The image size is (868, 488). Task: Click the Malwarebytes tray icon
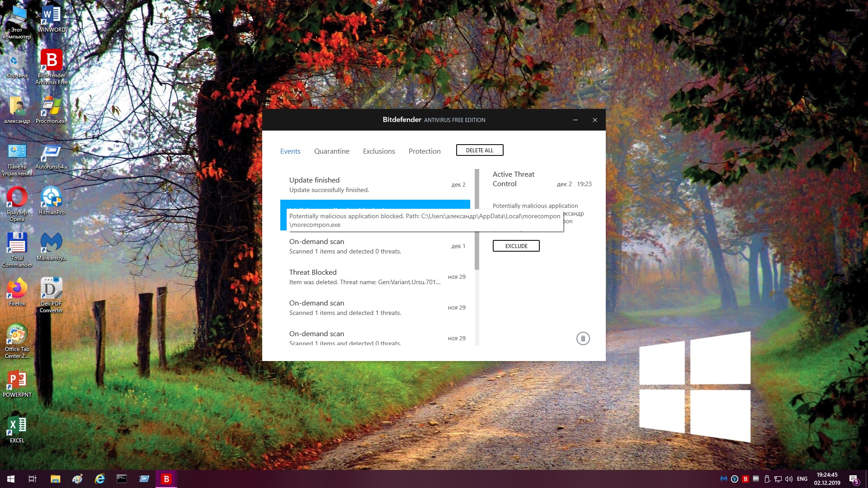click(x=723, y=479)
